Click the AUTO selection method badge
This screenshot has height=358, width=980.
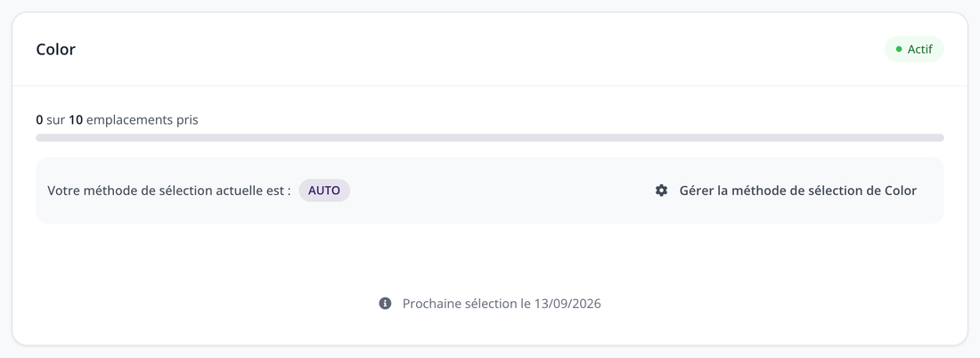(x=324, y=191)
